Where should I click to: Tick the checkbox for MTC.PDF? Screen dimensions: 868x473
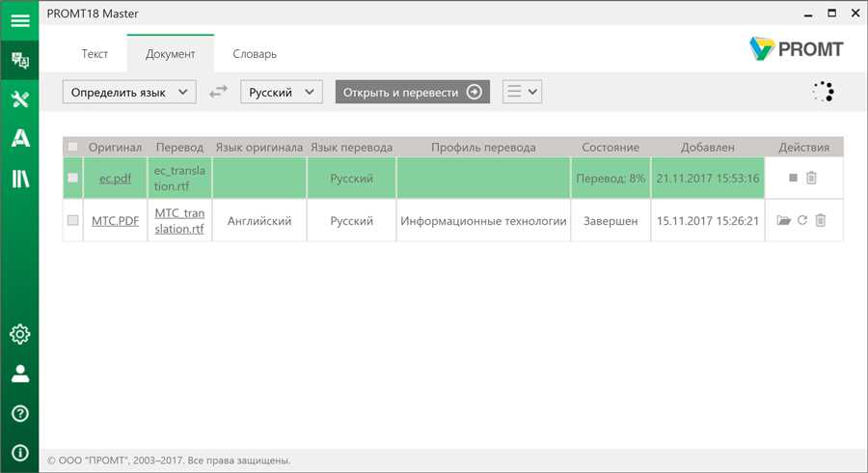[72, 220]
